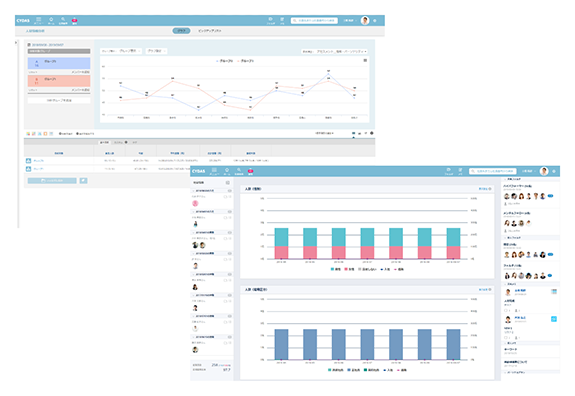Toggle the teal 男性 legend entry
This screenshot has height=396, width=575.
point(336,270)
